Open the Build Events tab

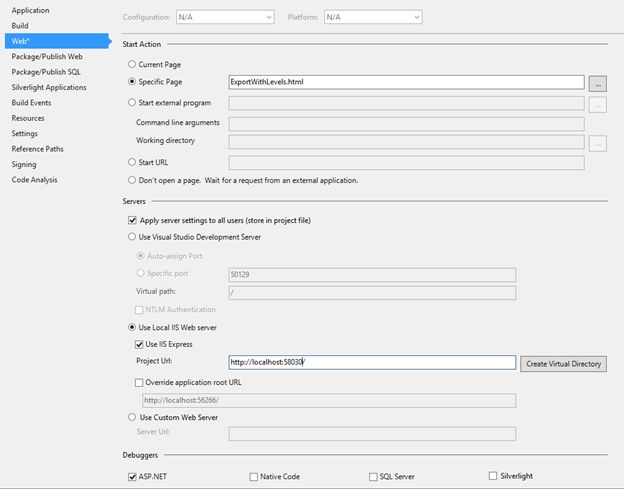(x=31, y=103)
